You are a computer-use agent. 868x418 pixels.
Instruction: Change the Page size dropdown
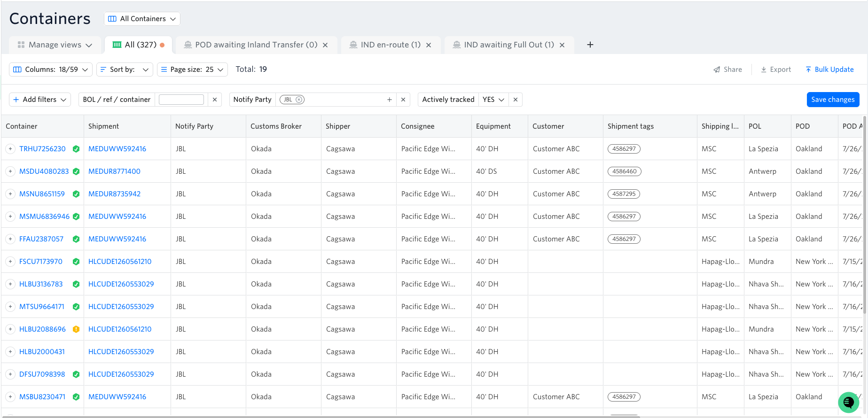192,70
